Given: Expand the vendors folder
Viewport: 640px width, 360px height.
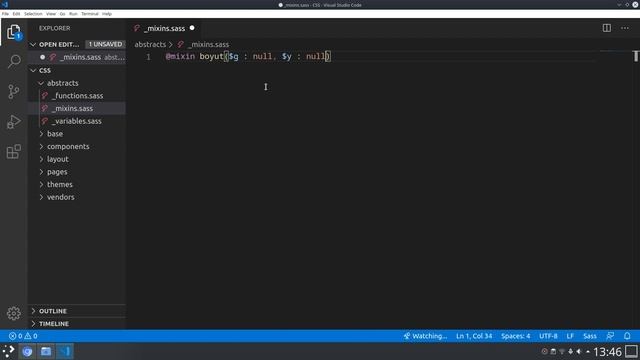Looking at the screenshot, I should point(41,197).
